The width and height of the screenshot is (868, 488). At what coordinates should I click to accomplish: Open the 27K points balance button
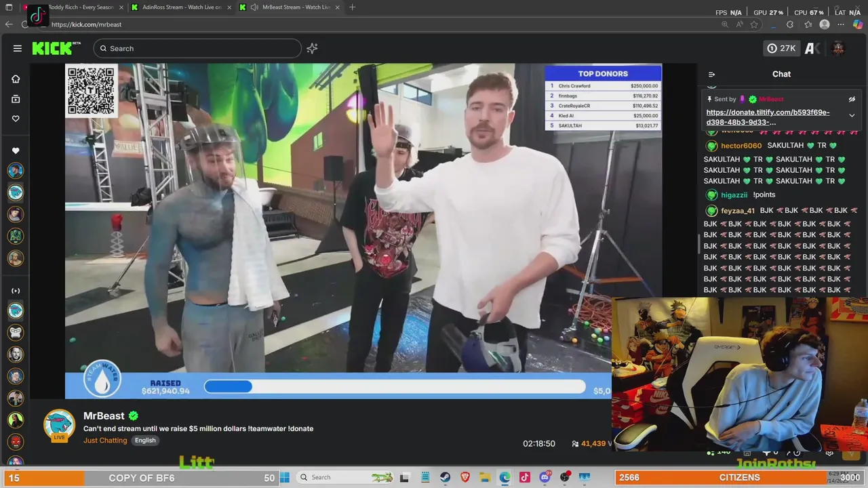(781, 48)
